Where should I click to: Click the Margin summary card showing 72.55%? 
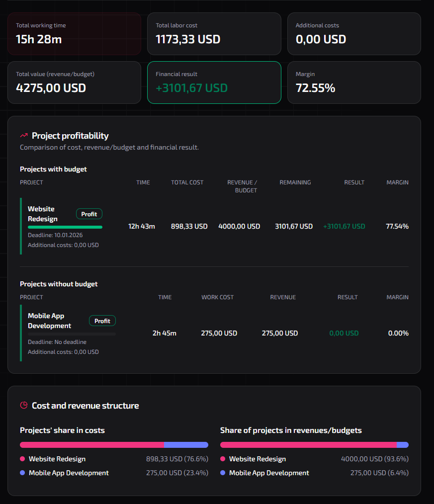coord(354,82)
